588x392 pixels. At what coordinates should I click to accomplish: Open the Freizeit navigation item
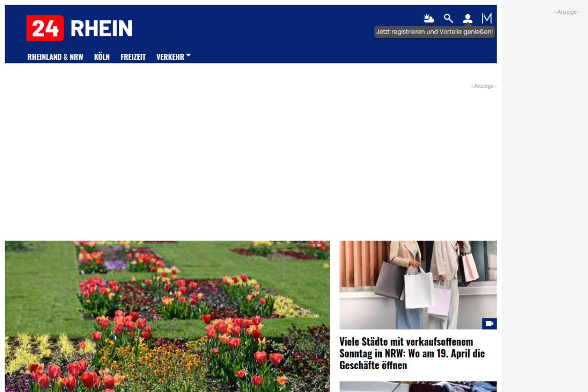click(133, 57)
